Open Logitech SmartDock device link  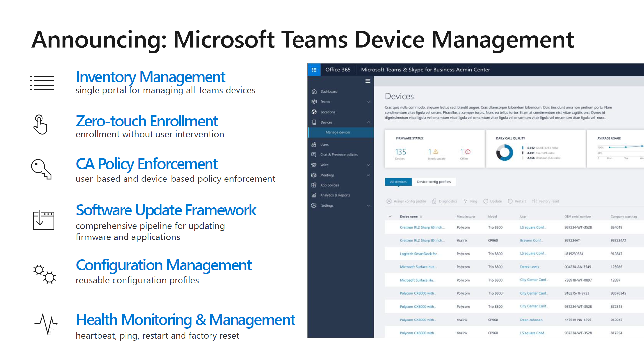(419, 254)
